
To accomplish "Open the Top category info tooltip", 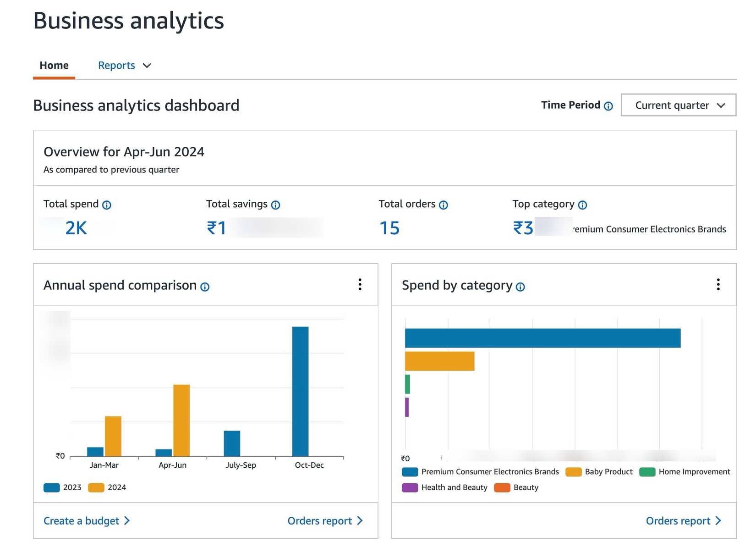I will 582,205.
